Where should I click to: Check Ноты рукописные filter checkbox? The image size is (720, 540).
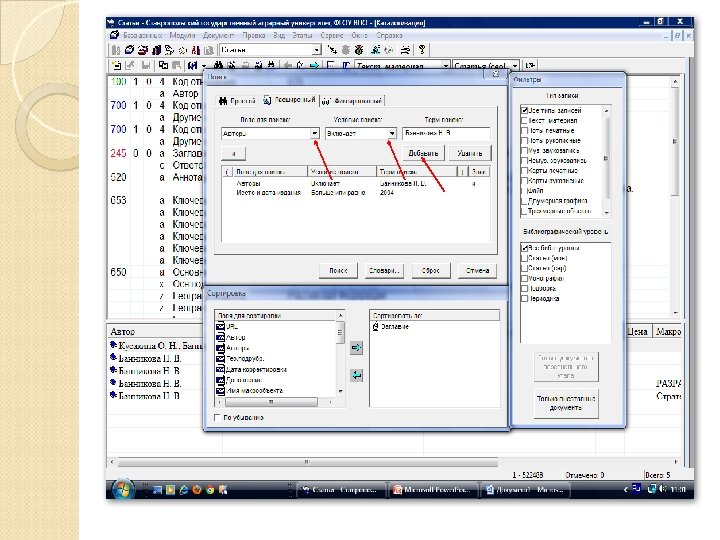pyautogui.click(x=524, y=141)
